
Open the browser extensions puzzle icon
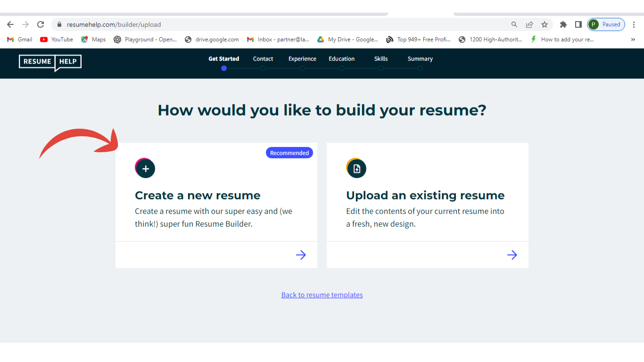[563, 25]
